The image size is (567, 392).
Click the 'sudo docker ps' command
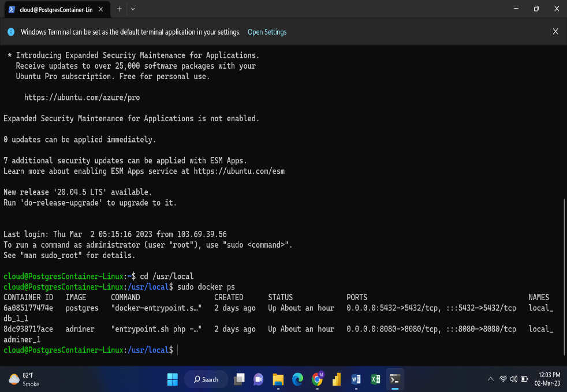coord(206,287)
